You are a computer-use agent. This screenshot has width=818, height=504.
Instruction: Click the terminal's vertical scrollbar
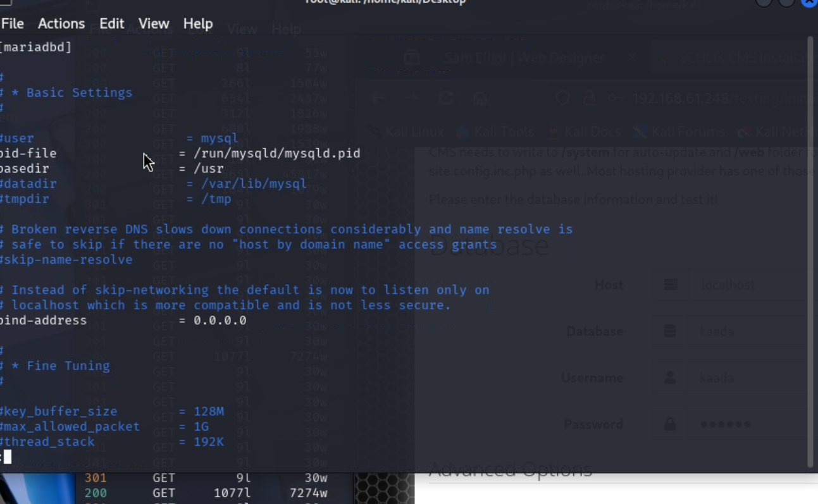tap(810, 253)
